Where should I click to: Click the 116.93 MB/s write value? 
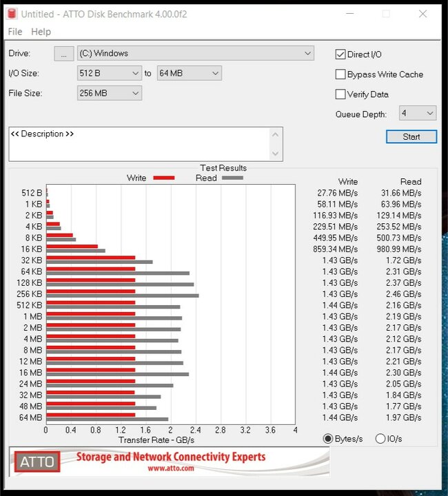[336, 216]
